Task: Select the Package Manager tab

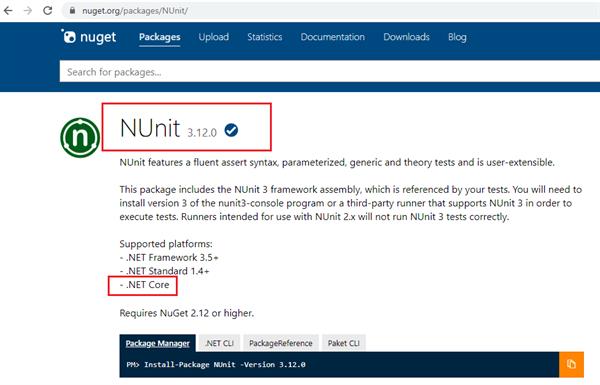Action: [158, 343]
